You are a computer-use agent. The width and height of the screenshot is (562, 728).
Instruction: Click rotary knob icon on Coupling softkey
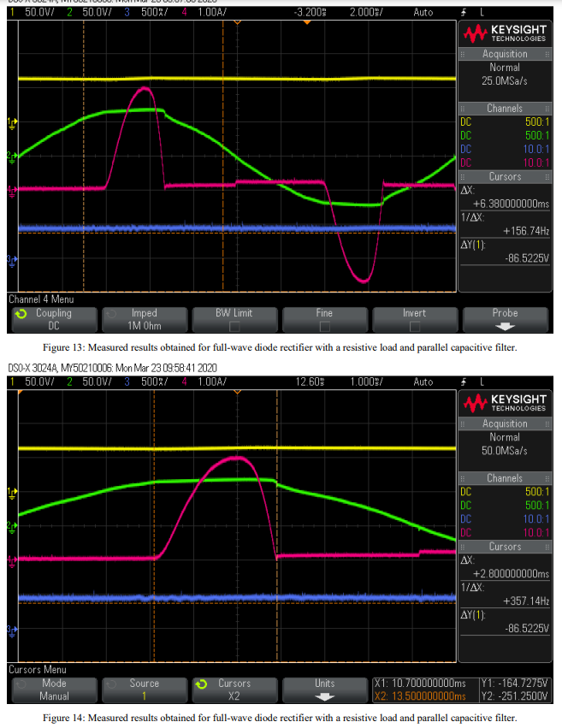(21, 314)
